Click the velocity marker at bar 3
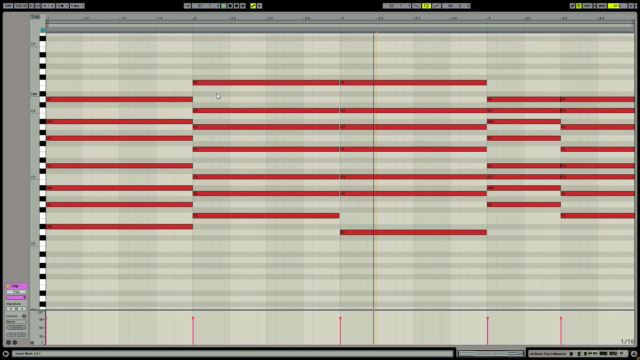The height and width of the screenshot is (360, 640). (x=340, y=318)
